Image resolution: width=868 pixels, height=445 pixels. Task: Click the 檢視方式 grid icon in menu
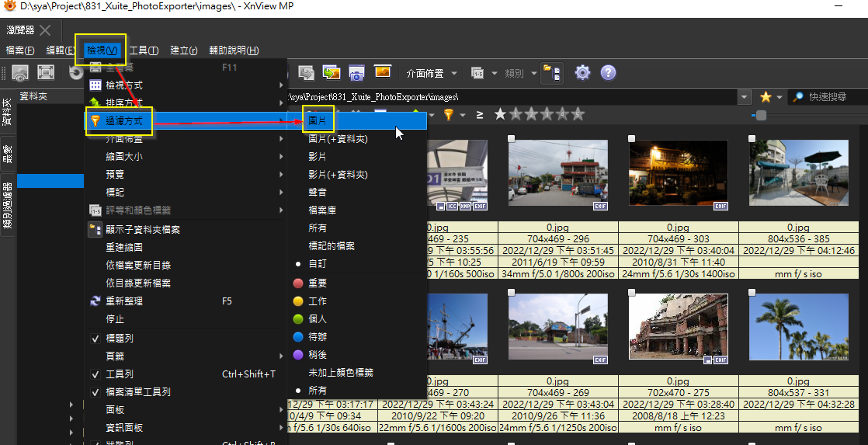click(95, 85)
